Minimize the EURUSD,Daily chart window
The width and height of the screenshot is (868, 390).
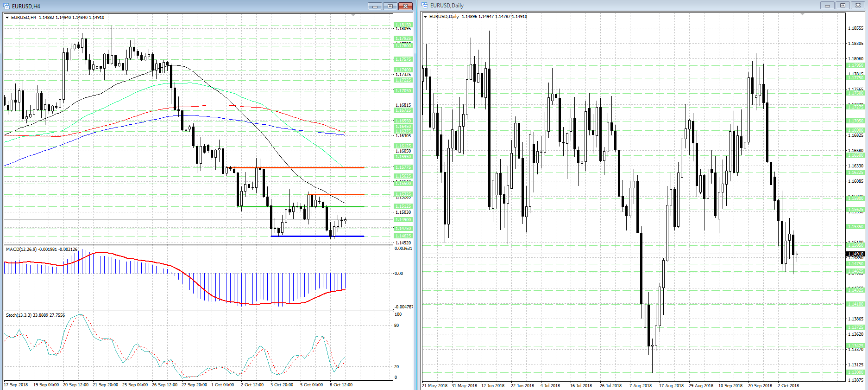pyautogui.click(x=827, y=5)
